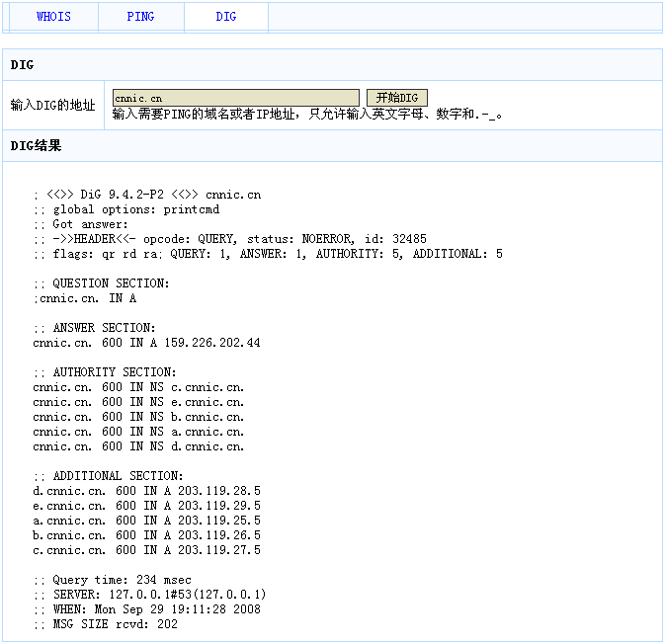
Task: Click the SERVER 127.0.0.1#53 line
Action: 149,595
